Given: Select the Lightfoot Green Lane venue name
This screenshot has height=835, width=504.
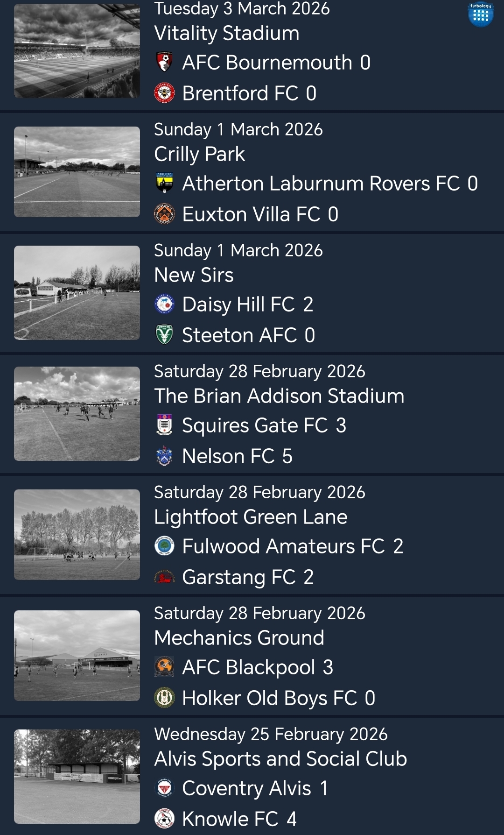Looking at the screenshot, I should tap(251, 517).
